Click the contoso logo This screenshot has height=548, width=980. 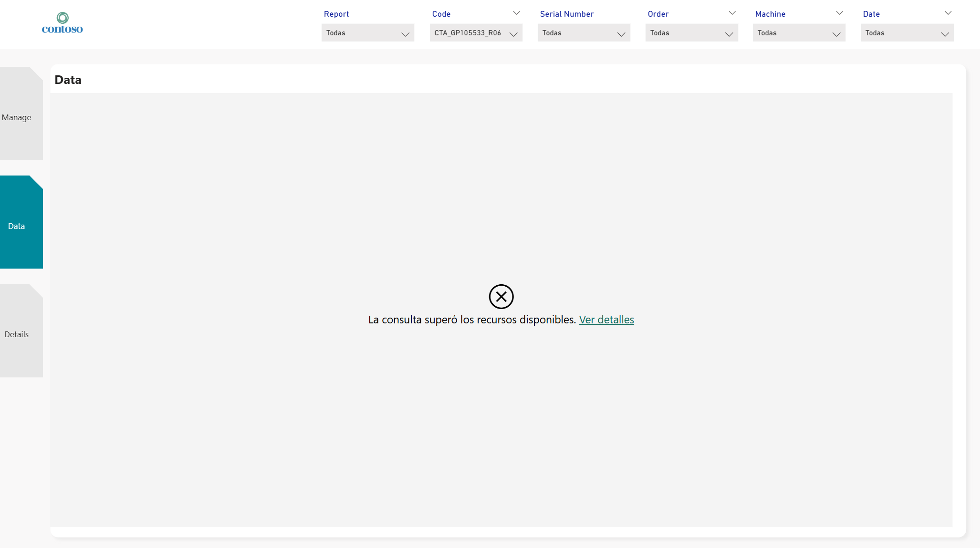tap(62, 22)
